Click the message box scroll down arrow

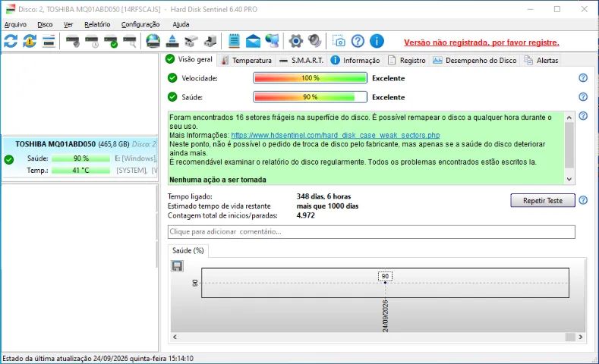[x=569, y=179]
